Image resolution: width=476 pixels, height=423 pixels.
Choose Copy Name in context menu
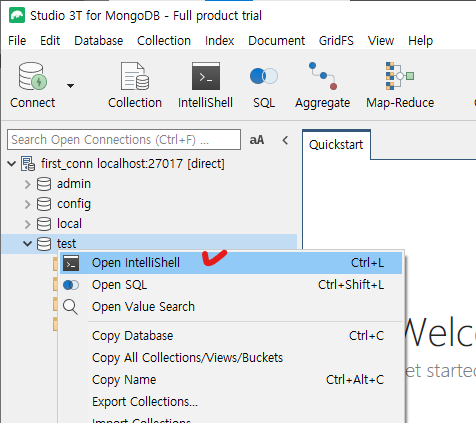pos(231,380)
